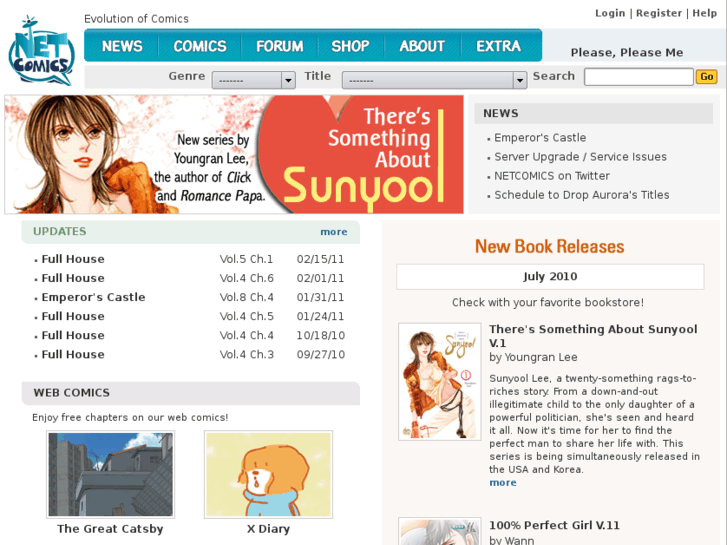Click the New Book Releases heading
The image size is (727, 545).
coord(549,247)
